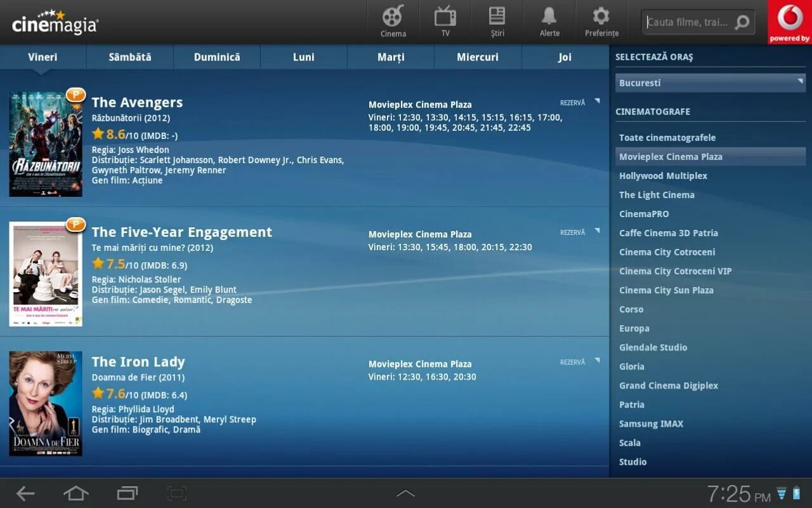Choose Cinema City Cotroceni VIP

point(676,271)
